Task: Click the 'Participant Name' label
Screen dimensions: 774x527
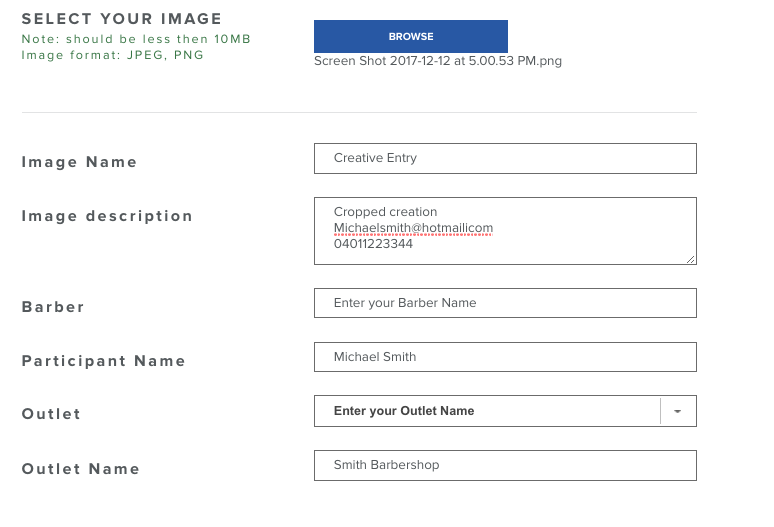Action: pyautogui.click(x=103, y=361)
